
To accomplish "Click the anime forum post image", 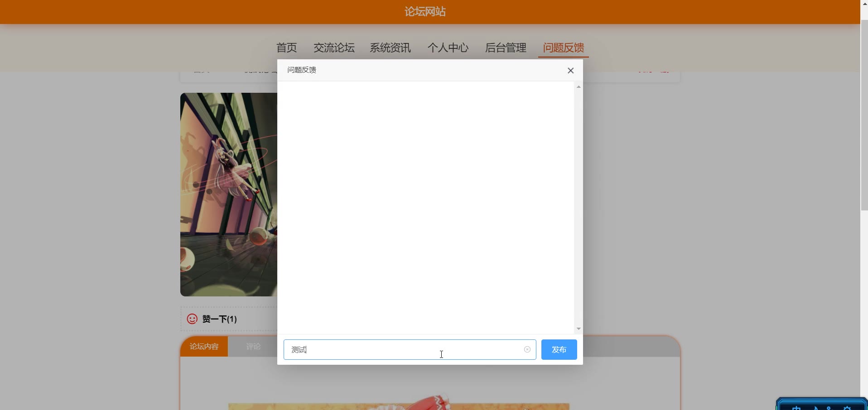I will 229,195.
